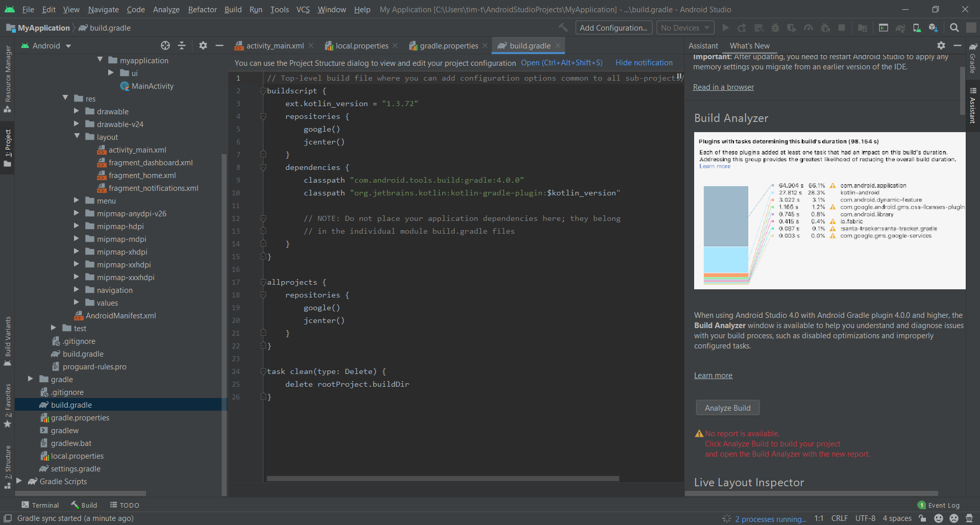
Task: Click the Hide notification link
Action: pyautogui.click(x=644, y=63)
